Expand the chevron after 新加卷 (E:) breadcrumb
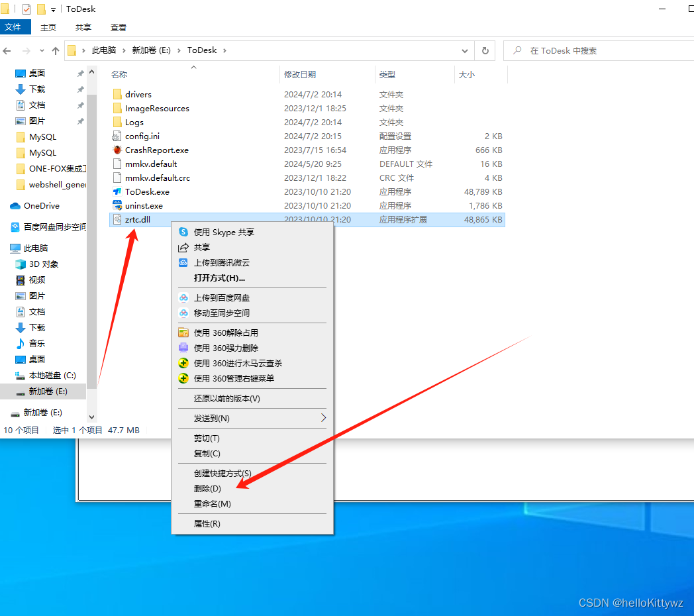The height and width of the screenshot is (616, 694). 179,50
